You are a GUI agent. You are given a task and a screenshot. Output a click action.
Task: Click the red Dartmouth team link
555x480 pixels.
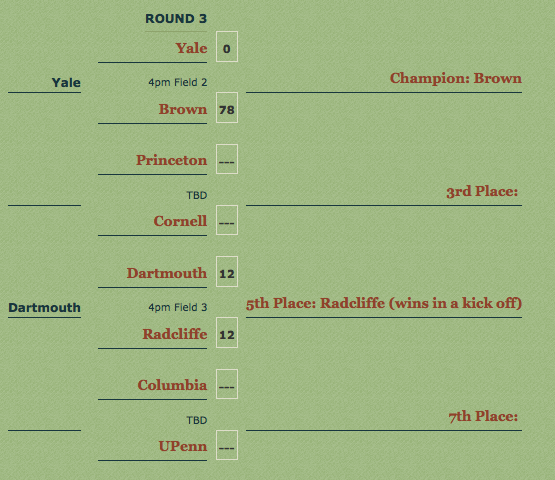pos(167,273)
